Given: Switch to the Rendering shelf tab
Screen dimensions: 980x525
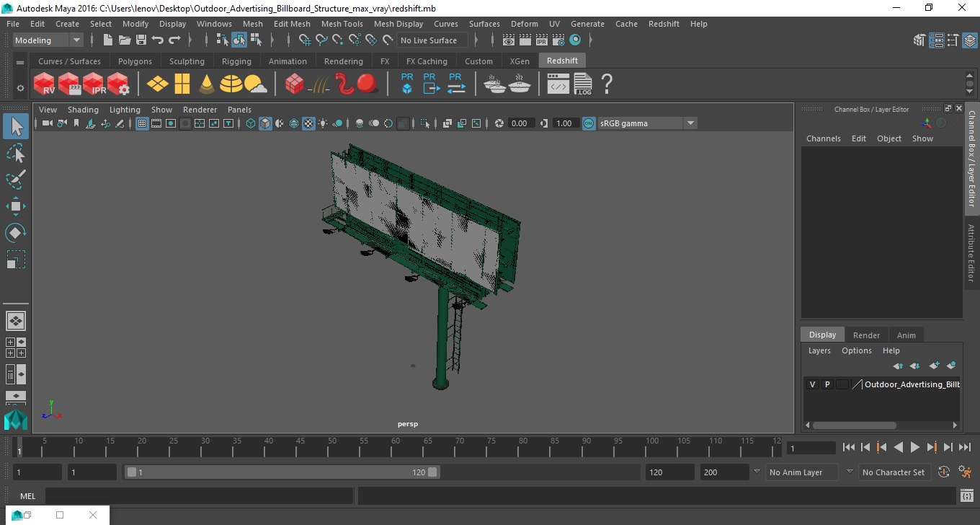Looking at the screenshot, I should pyautogui.click(x=343, y=61).
